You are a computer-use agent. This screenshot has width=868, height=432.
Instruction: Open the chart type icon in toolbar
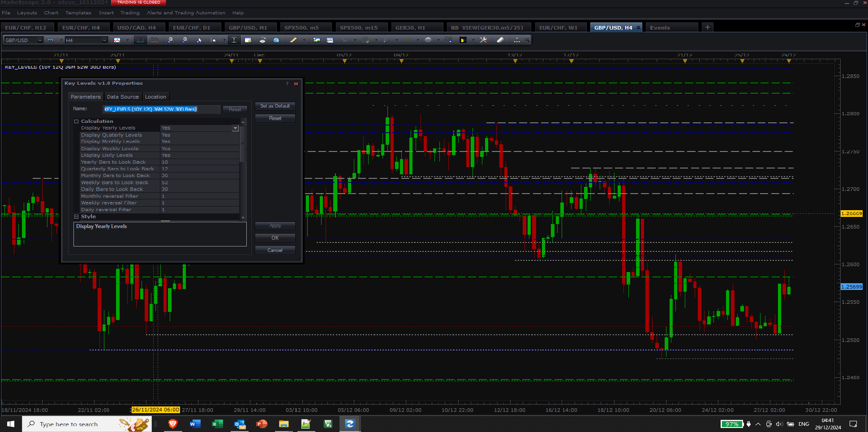tap(117, 40)
